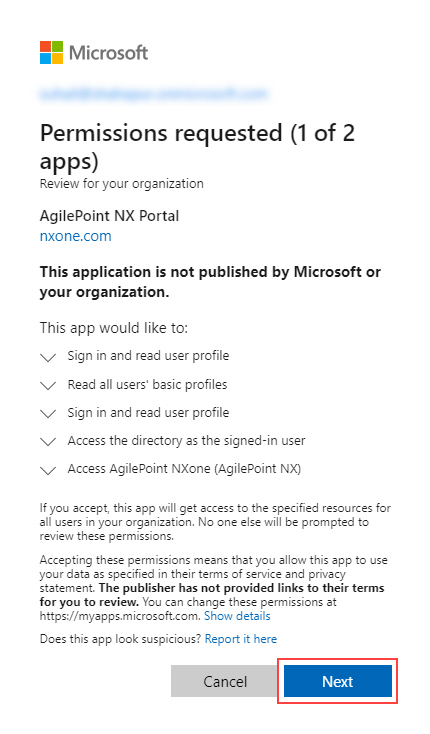Click the Show details link
The width and height of the screenshot is (430, 734).
pos(237,616)
